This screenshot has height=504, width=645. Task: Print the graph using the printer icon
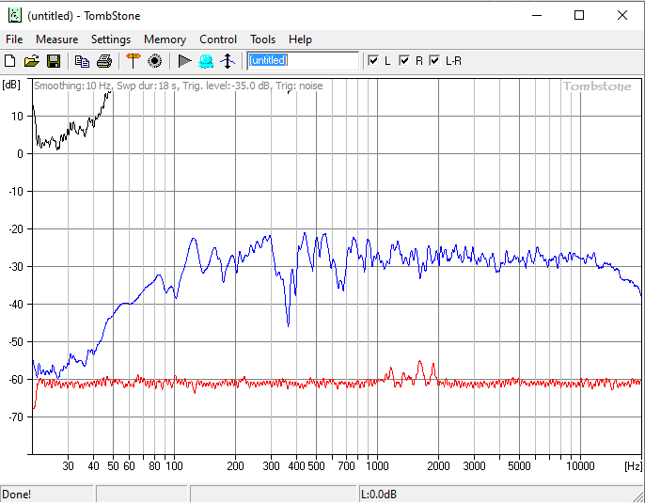[x=104, y=61]
